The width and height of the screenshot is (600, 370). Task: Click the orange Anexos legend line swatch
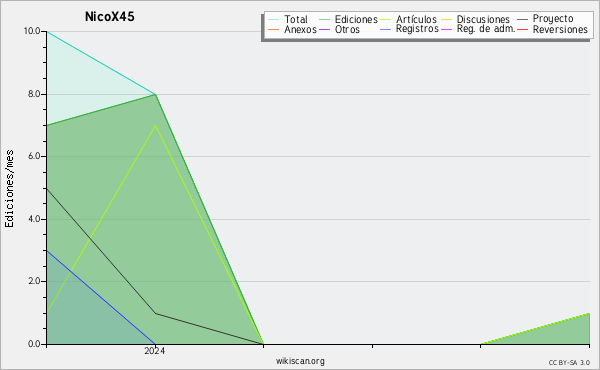(x=274, y=30)
